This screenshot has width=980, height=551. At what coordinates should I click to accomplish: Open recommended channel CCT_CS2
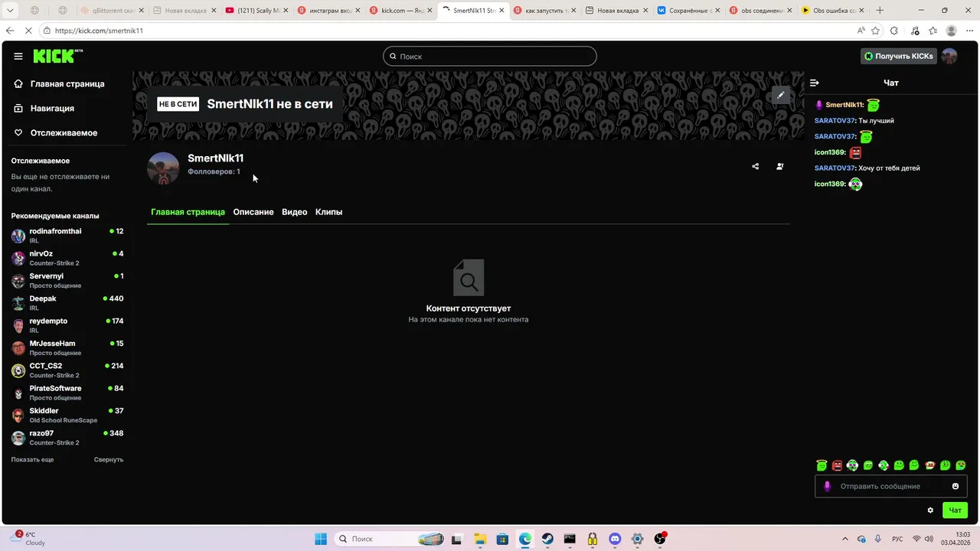coord(67,370)
